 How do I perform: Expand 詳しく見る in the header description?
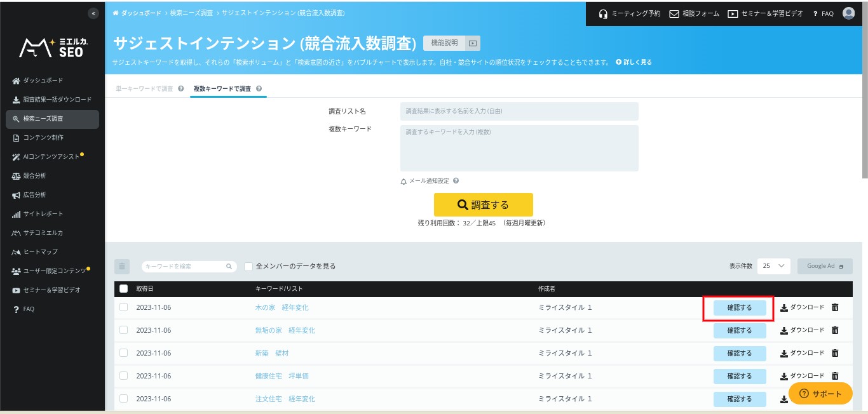click(x=634, y=62)
